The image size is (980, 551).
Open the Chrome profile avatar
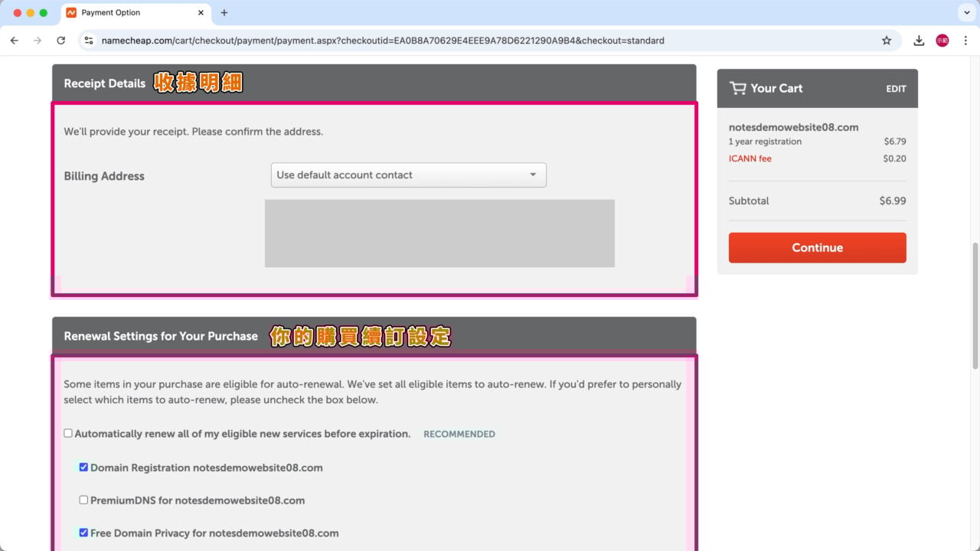coord(942,41)
